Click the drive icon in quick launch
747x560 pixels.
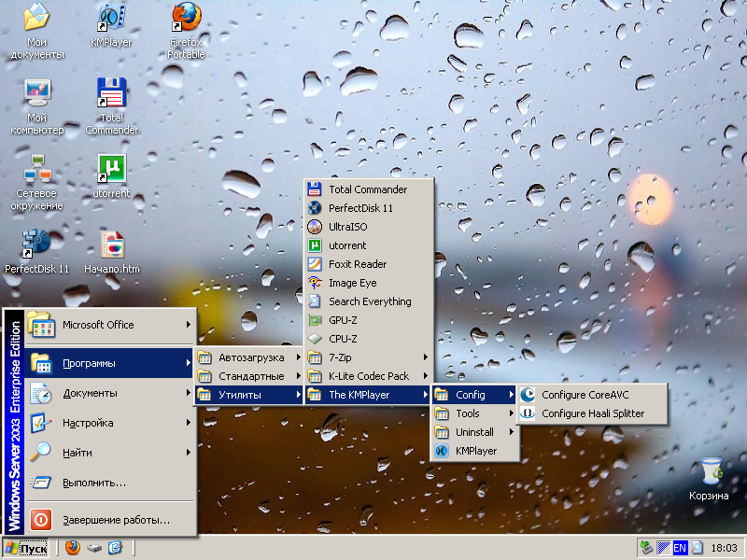[x=94, y=548]
